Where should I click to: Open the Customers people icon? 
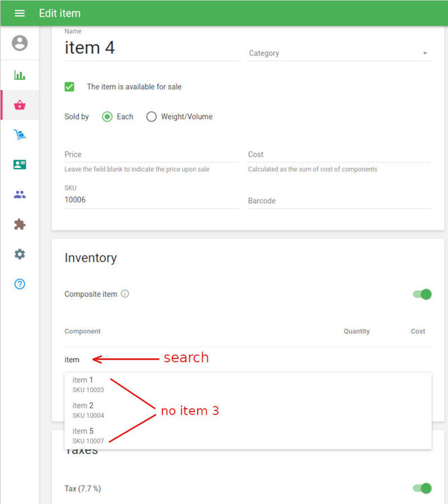pos(20,195)
